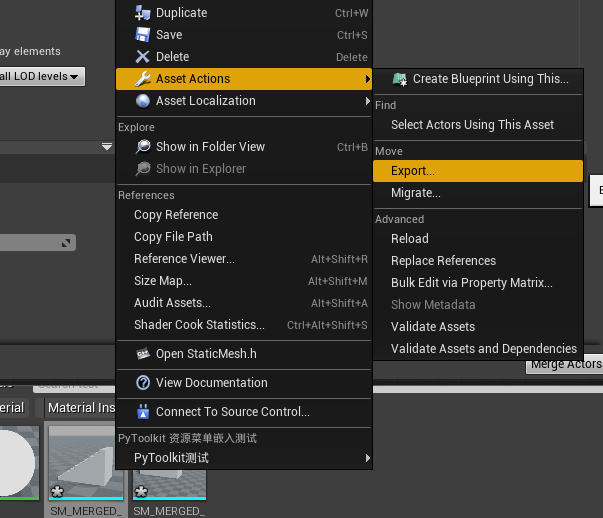The height and width of the screenshot is (518, 603).
Task: Open View Documentation menu item
Action: point(244,383)
